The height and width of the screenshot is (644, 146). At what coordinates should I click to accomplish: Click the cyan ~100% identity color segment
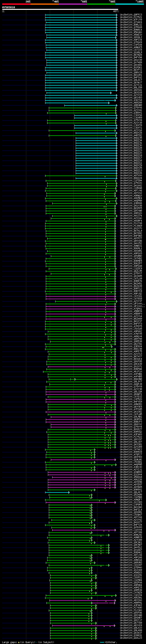[130, 4]
